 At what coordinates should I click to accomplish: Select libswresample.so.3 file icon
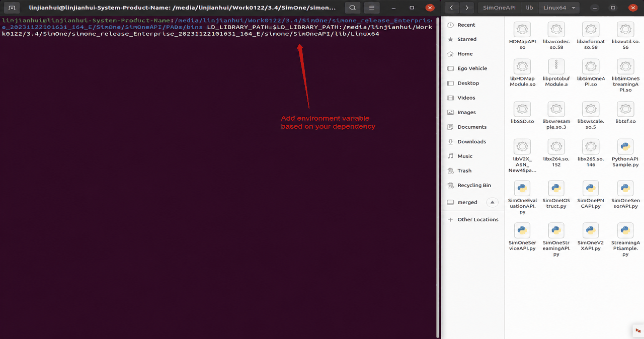556,110
